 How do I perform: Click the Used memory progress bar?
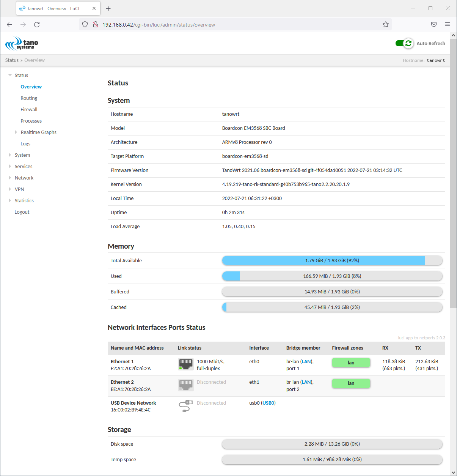(x=332, y=276)
